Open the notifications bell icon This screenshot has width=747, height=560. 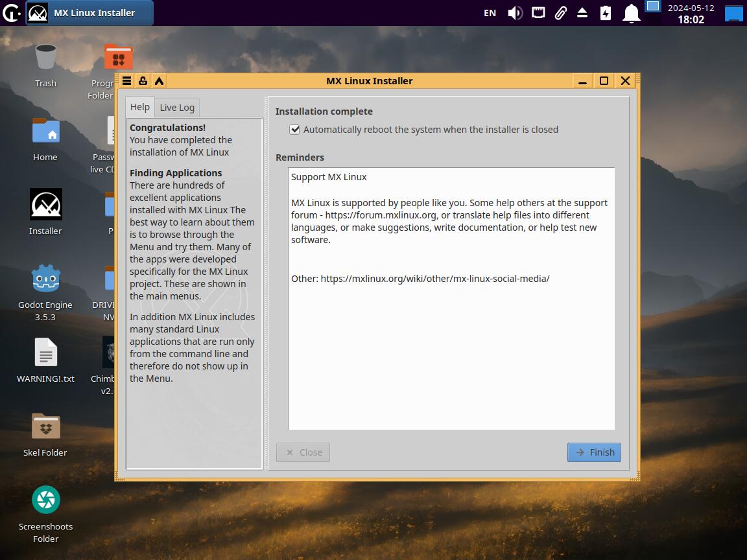(x=632, y=13)
